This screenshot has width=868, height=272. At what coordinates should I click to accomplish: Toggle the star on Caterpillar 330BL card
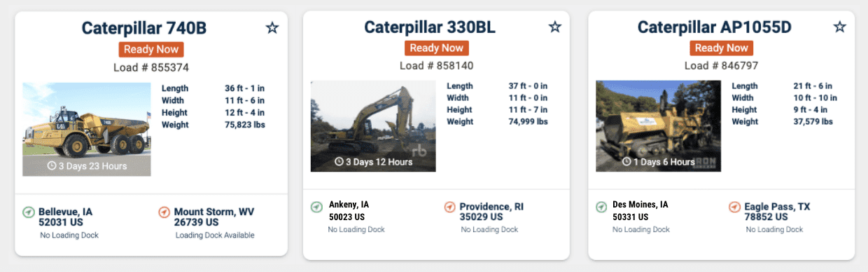point(555,27)
